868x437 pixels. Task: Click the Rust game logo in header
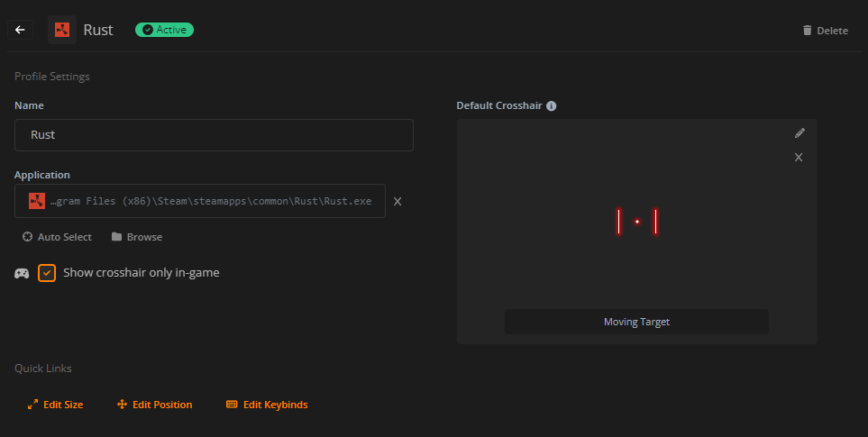point(62,30)
